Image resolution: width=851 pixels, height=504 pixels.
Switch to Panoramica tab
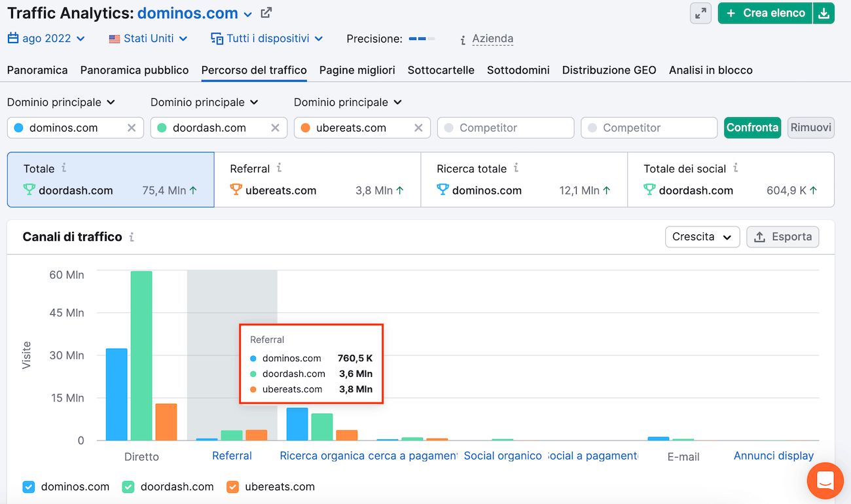[x=37, y=70]
